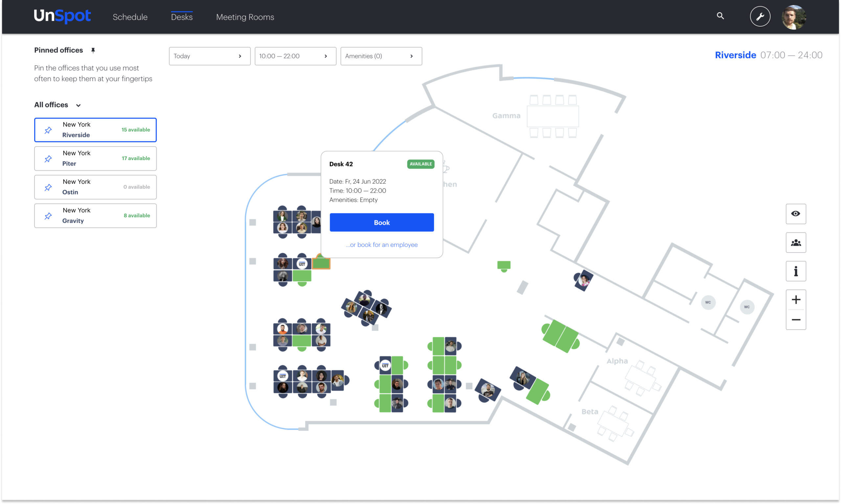Switch to the Desks tab
The width and height of the screenshot is (841, 504).
coord(182,17)
